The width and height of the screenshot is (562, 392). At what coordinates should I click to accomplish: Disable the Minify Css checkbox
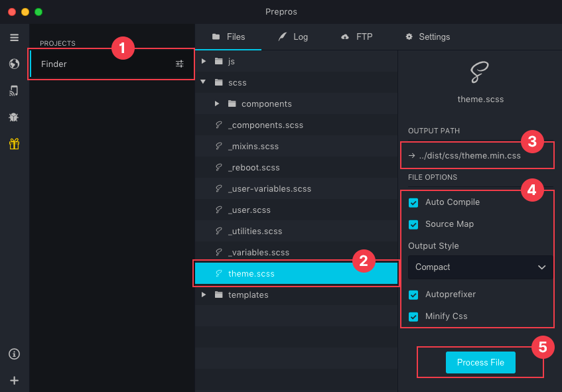(413, 316)
